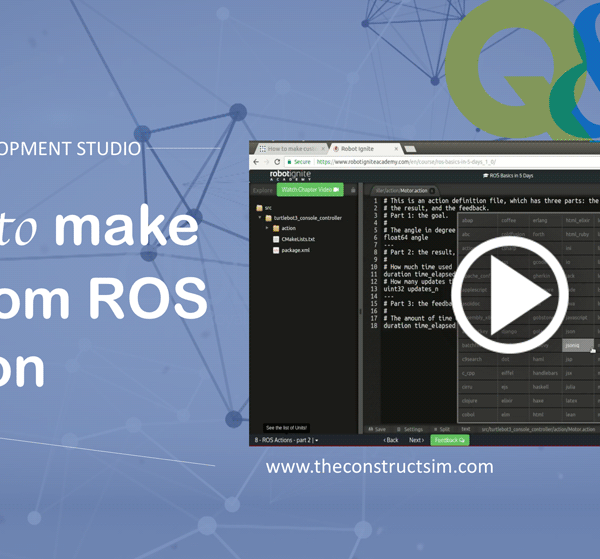Choose 'erlang' in the language list
This screenshot has width=600, height=559.
point(540,220)
